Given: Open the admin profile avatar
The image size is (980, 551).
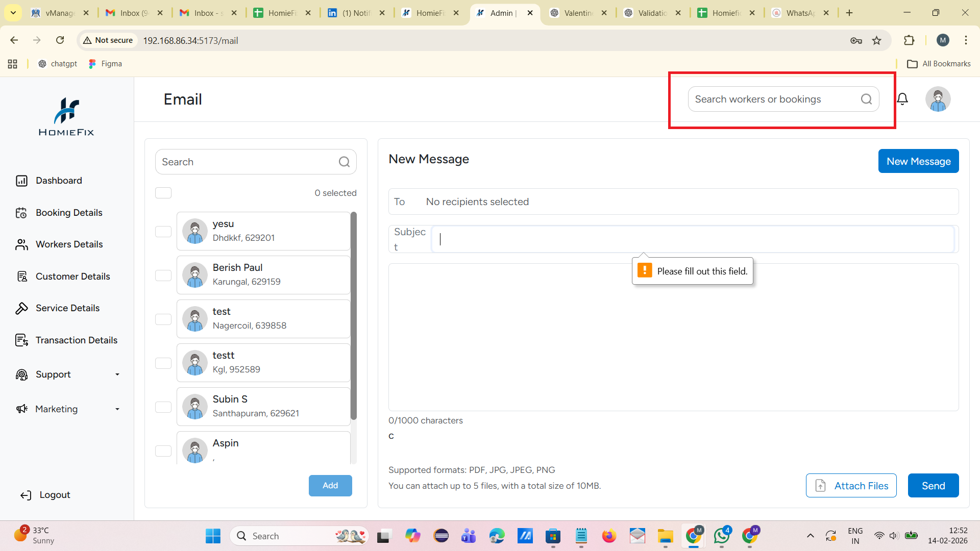Looking at the screenshot, I should point(938,99).
